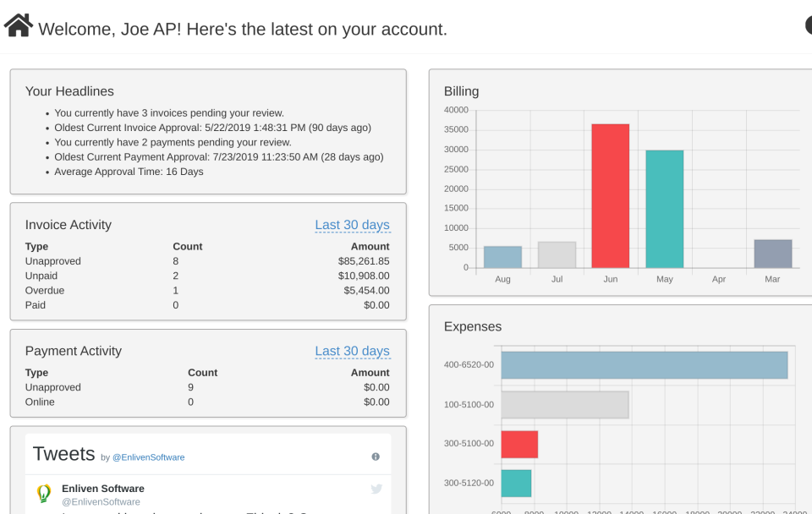This screenshot has width=812, height=514.
Task: Click the teal 300-5120-00 expense bar
Action: 516,484
